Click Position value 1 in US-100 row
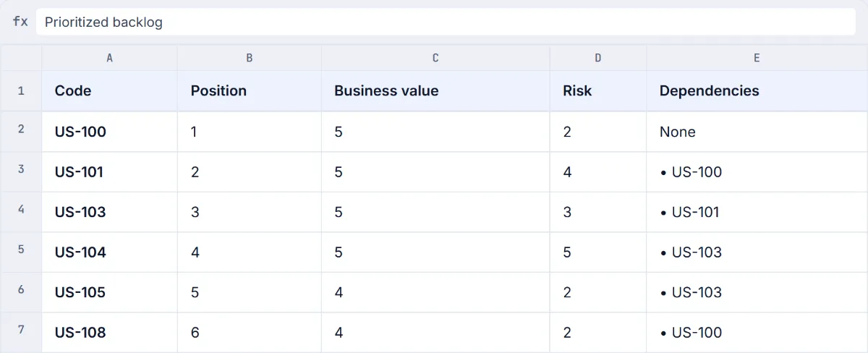Image resolution: width=868 pixels, height=353 pixels. coord(250,132)
